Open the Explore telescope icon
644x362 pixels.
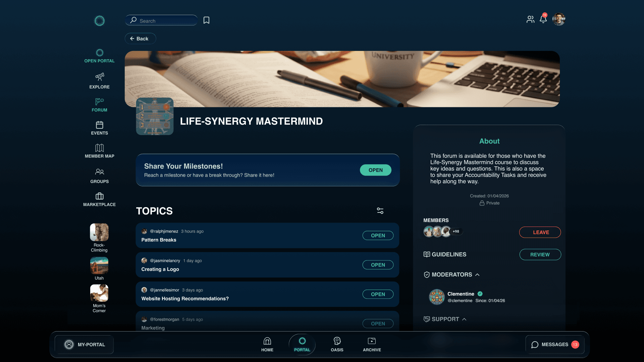pos(99,77)
